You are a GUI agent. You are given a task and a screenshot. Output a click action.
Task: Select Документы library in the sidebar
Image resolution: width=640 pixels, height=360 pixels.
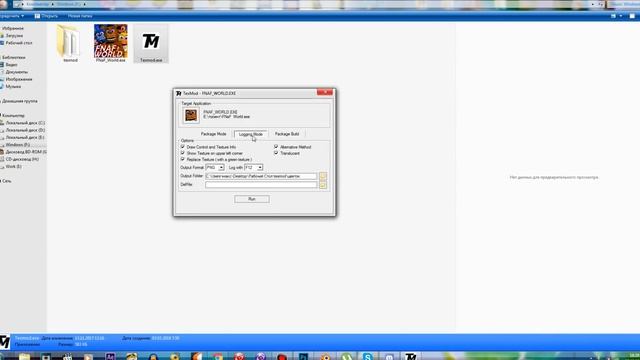pyautogui.click(x=16, y=72)
